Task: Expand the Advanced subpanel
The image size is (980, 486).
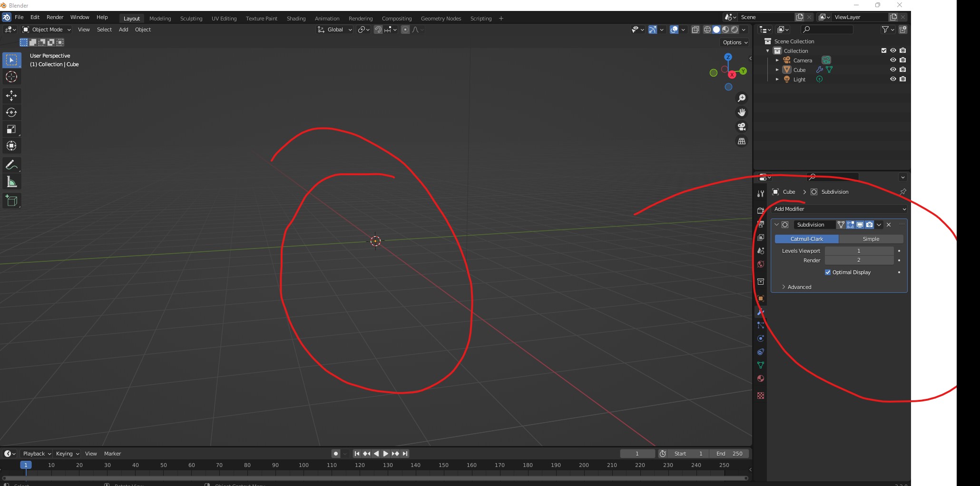Action: pyautogui.click(x=799, y=287)
